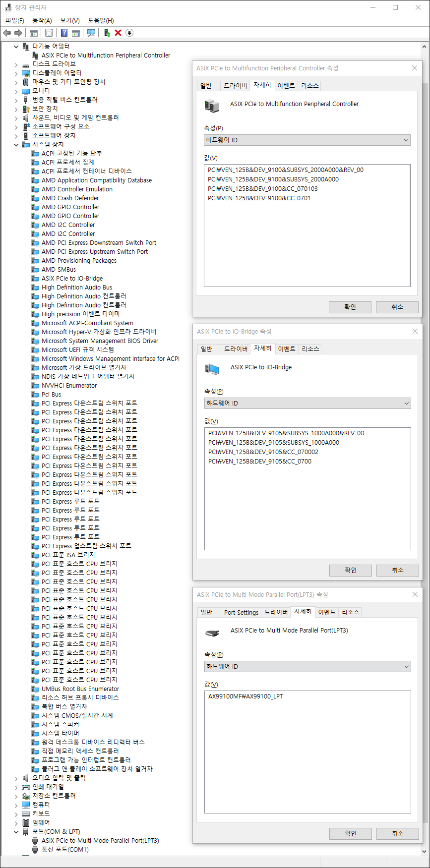Viewport: 430px width, 868px height.
Task: Toggle the show/hide console tree icon
Action: tap(34, 33)
